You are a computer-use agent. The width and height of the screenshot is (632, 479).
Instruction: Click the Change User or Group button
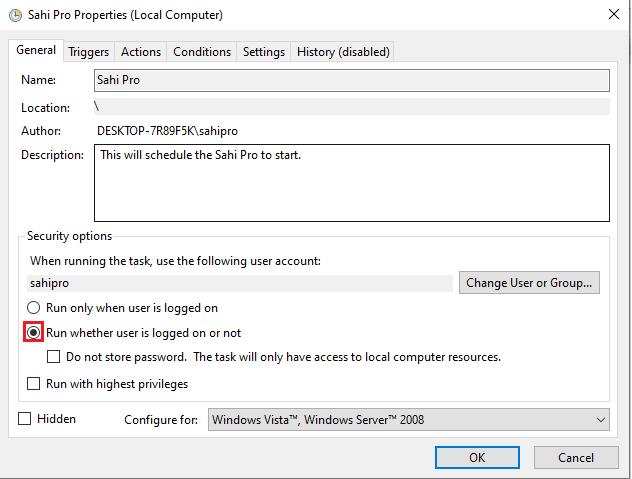[x=529, y=283]
